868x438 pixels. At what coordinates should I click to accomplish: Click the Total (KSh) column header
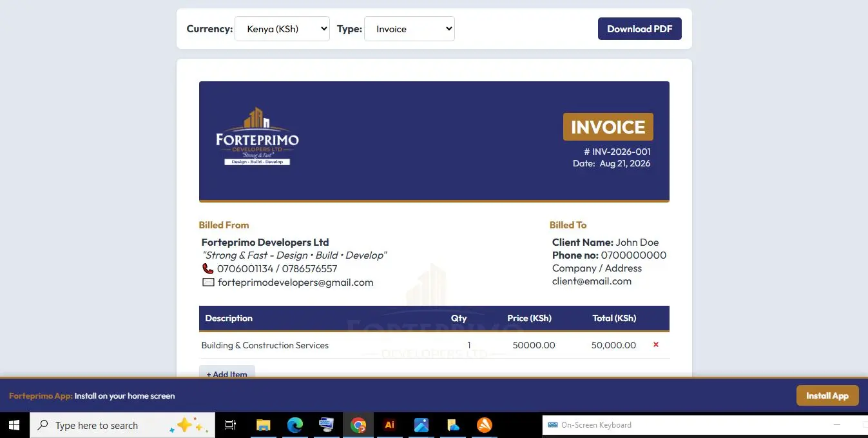[x=614, y=318]
